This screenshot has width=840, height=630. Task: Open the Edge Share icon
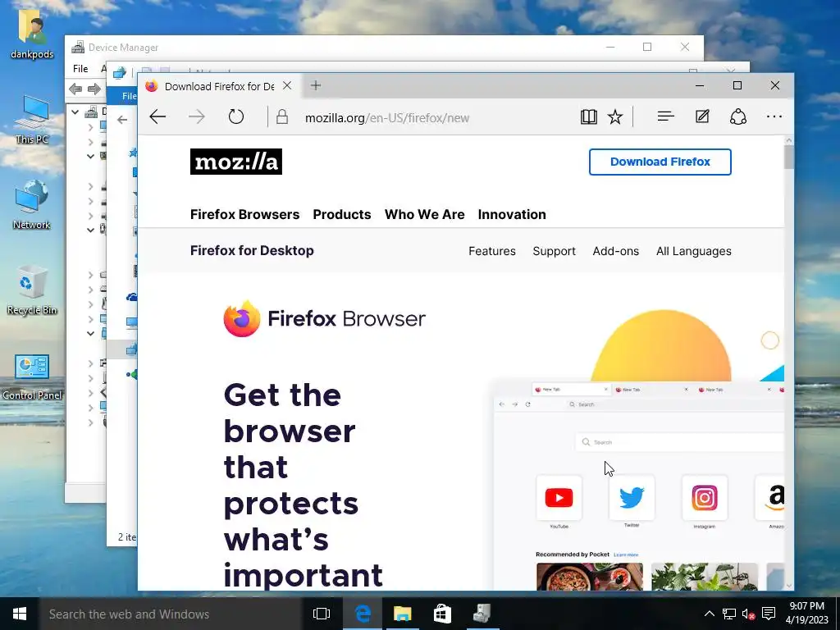(737, 116)
